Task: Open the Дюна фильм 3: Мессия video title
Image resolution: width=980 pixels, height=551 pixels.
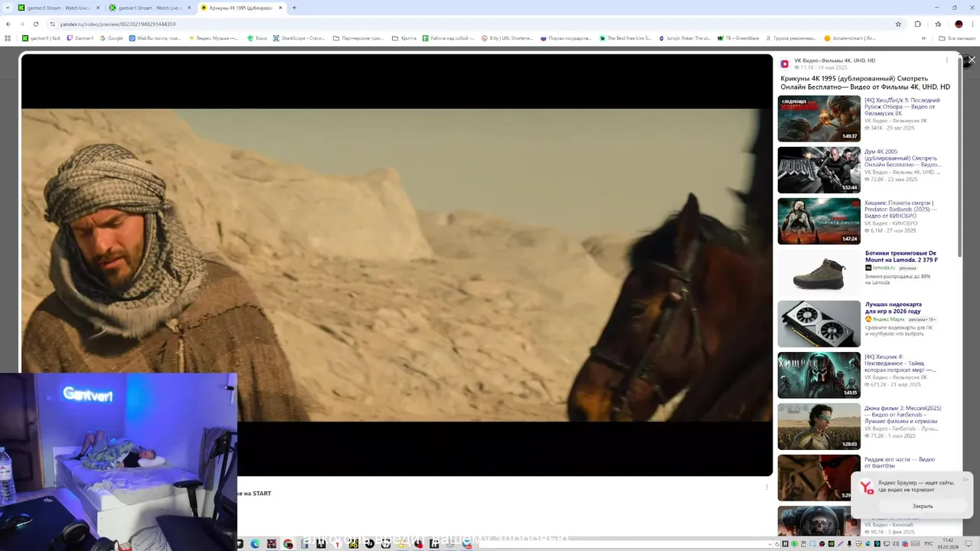Action: [903, 415]
